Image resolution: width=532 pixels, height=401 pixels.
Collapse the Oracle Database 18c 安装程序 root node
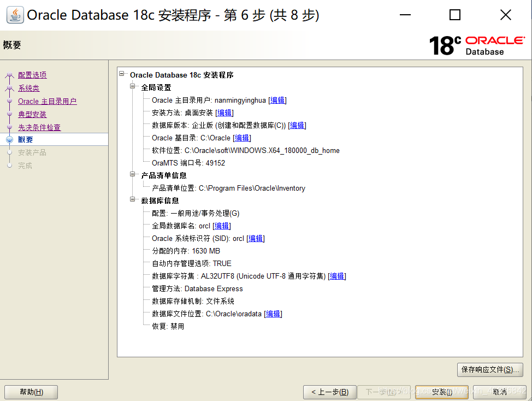coord(122,73)
